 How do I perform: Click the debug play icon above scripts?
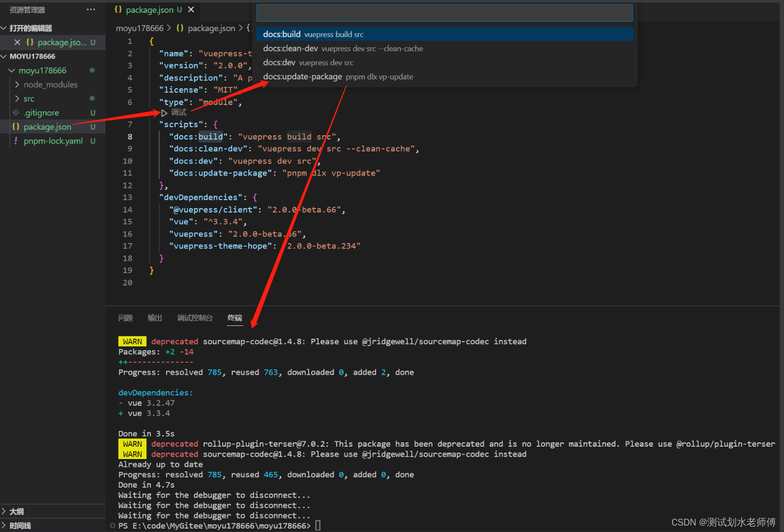(x=164, y=113)
